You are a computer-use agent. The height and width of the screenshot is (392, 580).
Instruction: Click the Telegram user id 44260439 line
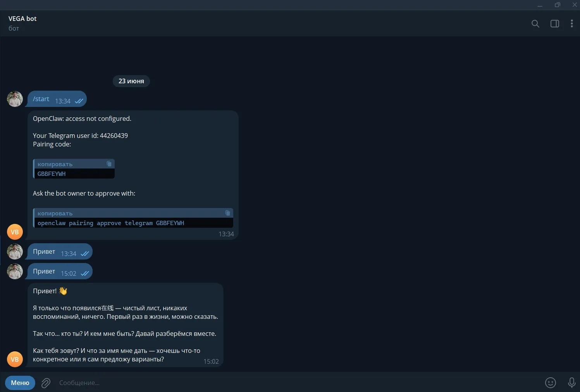[x=80, y=136]
